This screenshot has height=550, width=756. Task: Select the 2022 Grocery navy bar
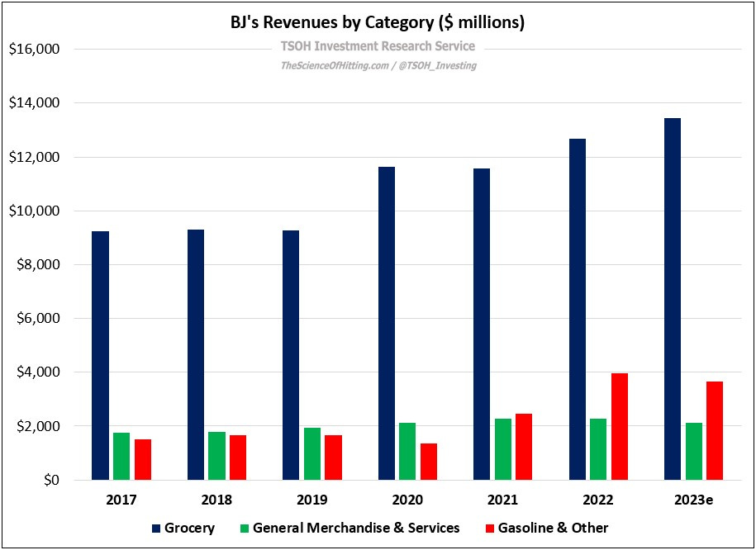tap(578, 310)
